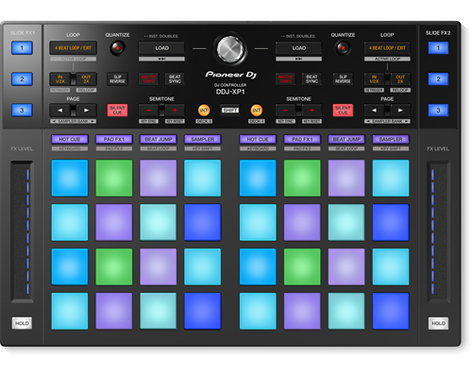Enable left deck SLIP REVERSE
This screenshot has width=472, height=378.
[117, 79]
